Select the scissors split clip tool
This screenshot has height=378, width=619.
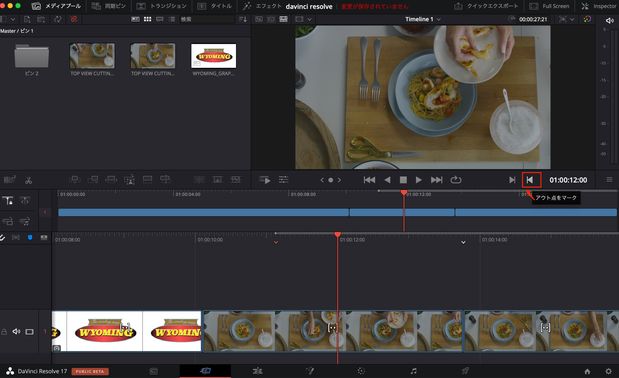pos(28,180)
